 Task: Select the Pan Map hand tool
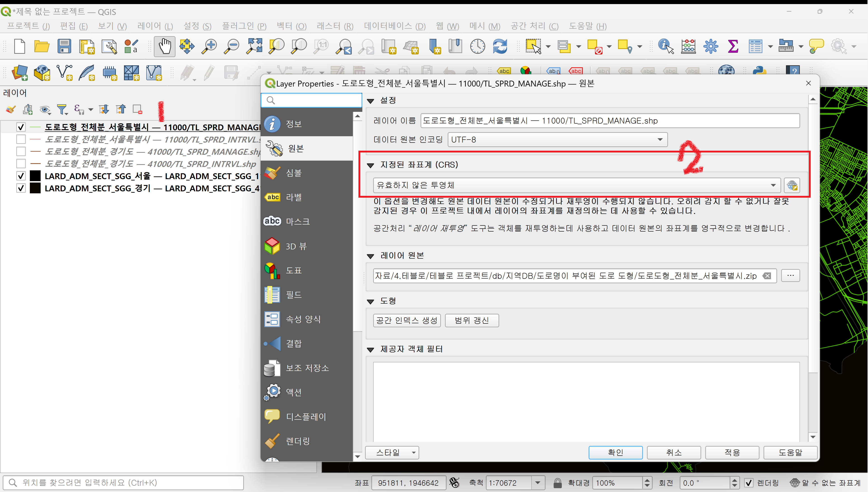[165, 46]
